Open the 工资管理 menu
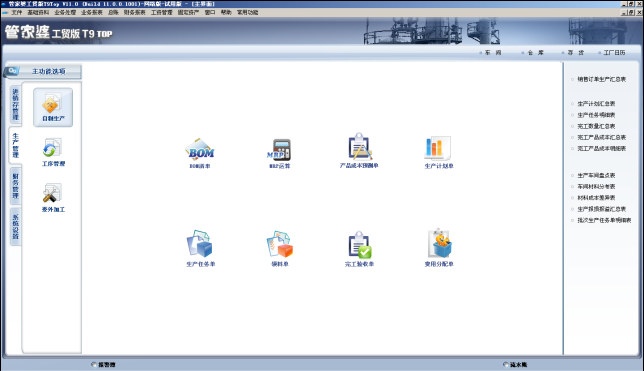This screenshot has height=371, width=644. tap(161, 13)
